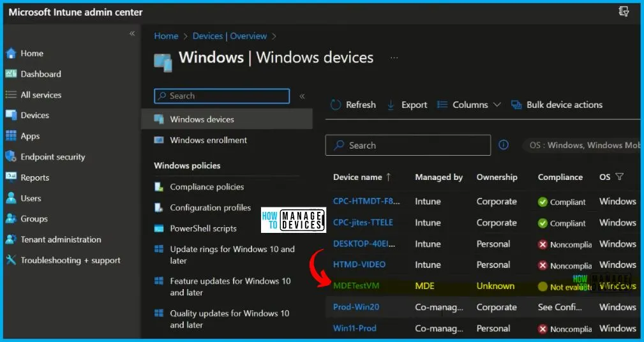Open device Win11-Prod
The height and width of the screenshot is (342, 644).
(354, 329)
